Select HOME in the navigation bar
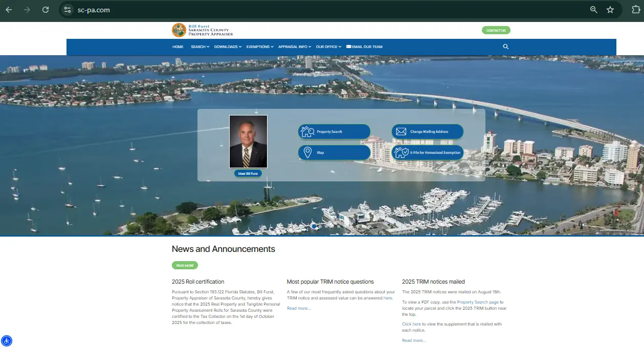Screen dimensions: 644x348 pyautogui.click(x=177, y=47)
